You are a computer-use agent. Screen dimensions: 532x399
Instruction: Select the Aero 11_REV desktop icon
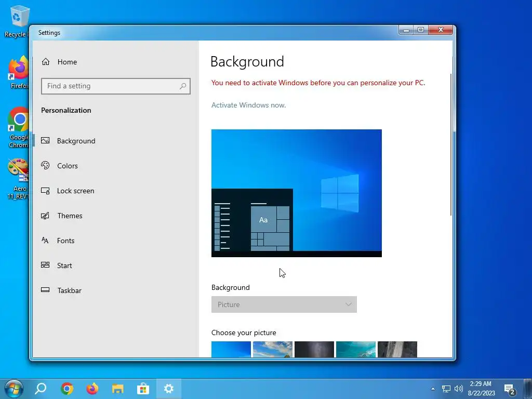[x=18, y=179]
